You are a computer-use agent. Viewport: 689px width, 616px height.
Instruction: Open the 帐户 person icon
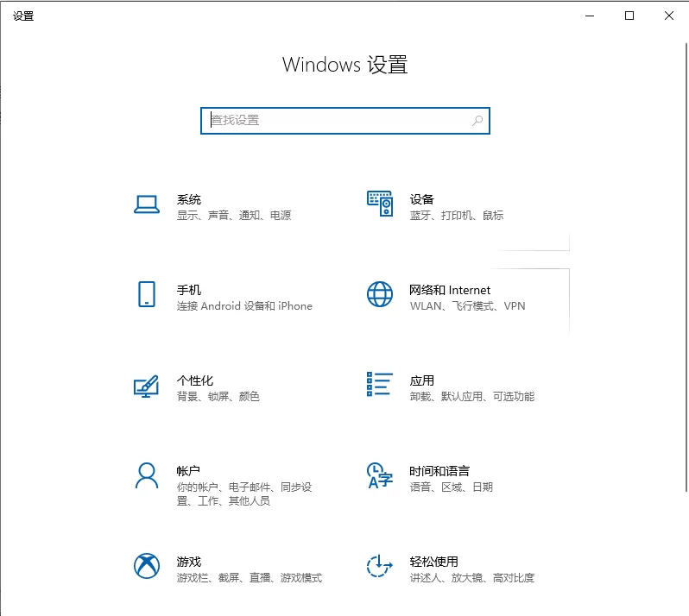[x=146, y=475]
